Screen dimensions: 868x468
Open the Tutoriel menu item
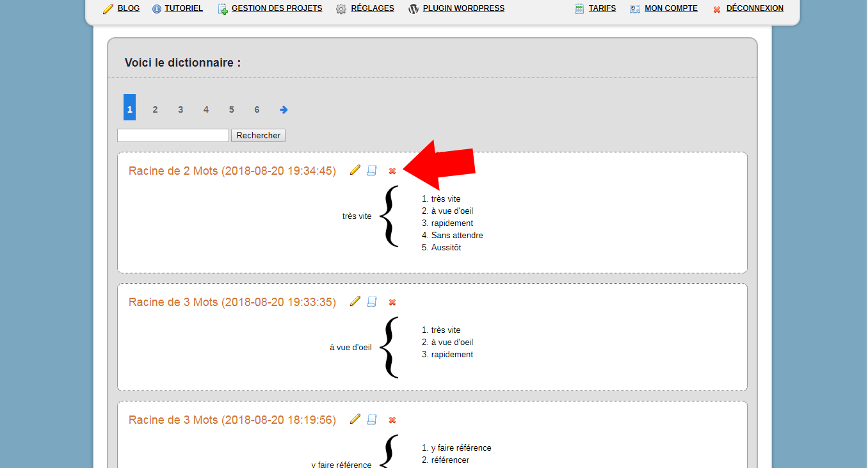[184, 8]
